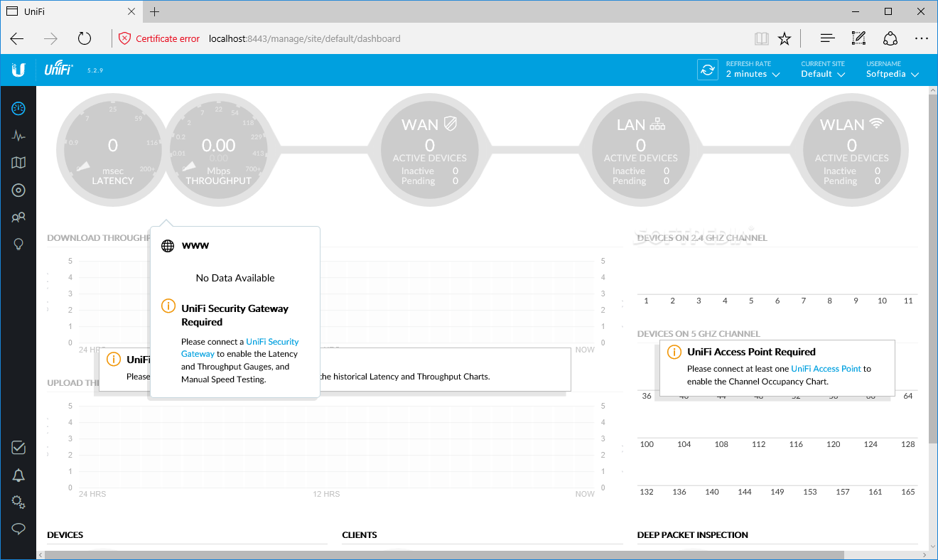Open the Dashboard sidebar icon
Image resolution: width=938 pixels, height=560 pixels.
click(x=18, y=109)
